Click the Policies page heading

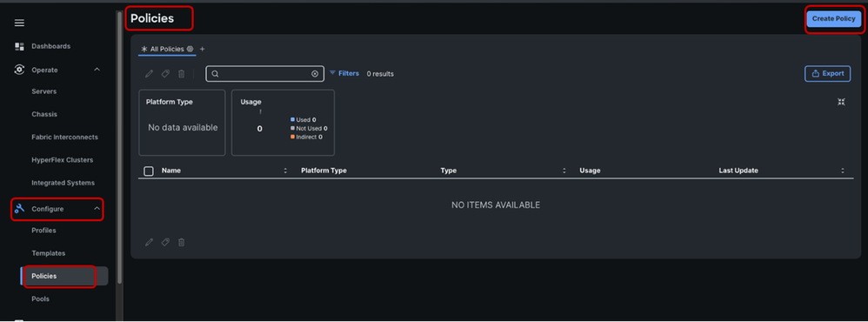coord(152,18)
